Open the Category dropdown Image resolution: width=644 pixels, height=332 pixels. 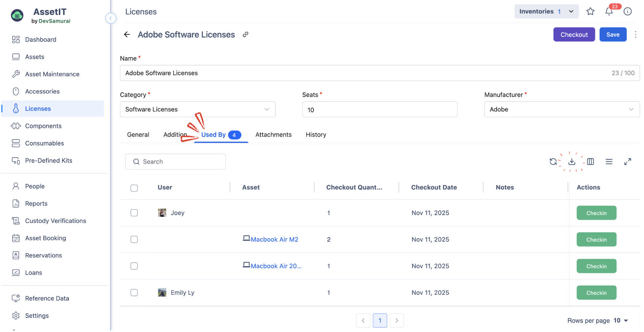(x=197, y=110)
